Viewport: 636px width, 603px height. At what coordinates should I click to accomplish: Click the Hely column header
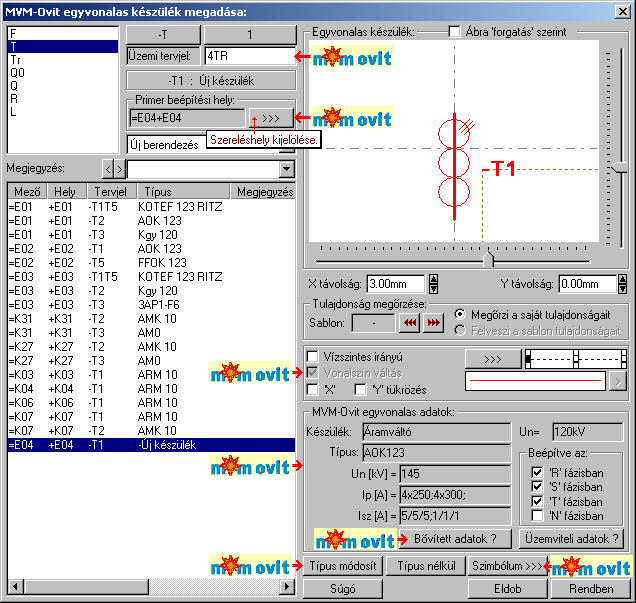click(67, 191)
